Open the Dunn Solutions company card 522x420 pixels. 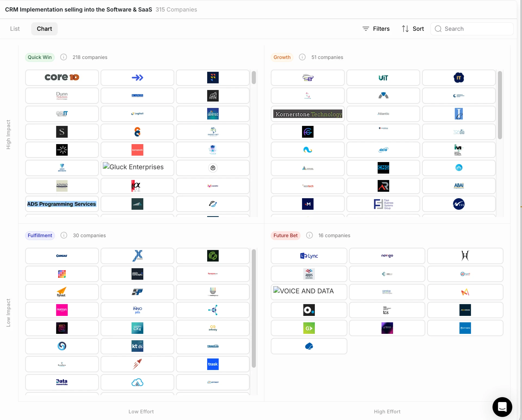pyautogui.click(x=62, y=96)
